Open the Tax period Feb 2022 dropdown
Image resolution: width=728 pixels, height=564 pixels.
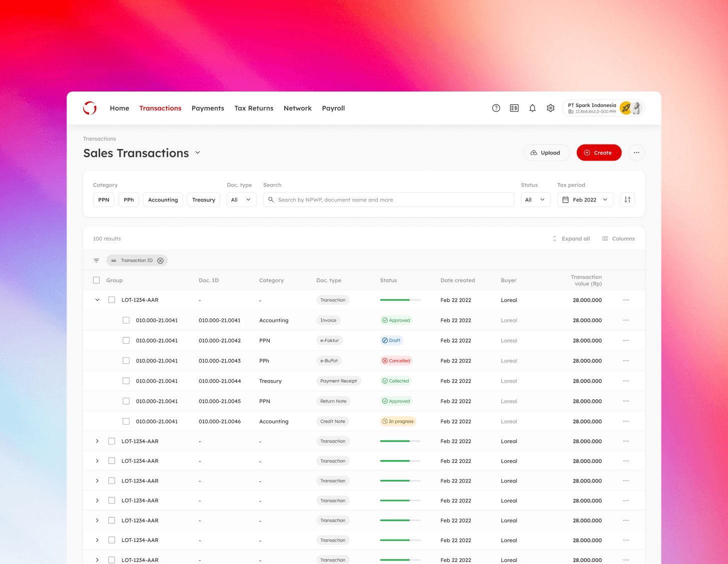(585, 199)
